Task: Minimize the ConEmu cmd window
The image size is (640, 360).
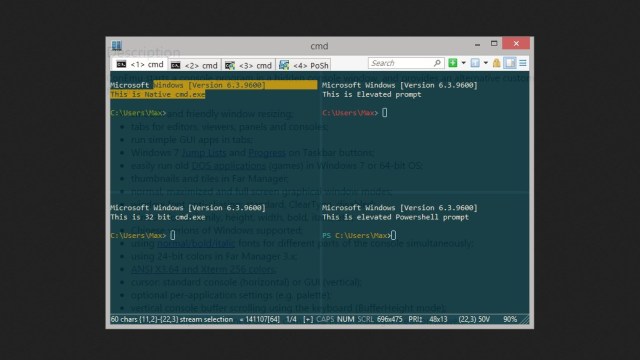Action: [477, 44]
